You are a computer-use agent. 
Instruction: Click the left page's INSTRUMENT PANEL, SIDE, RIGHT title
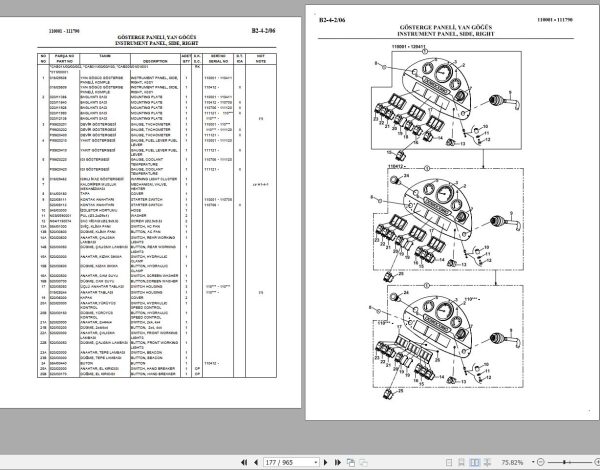(x=157, y=43)
